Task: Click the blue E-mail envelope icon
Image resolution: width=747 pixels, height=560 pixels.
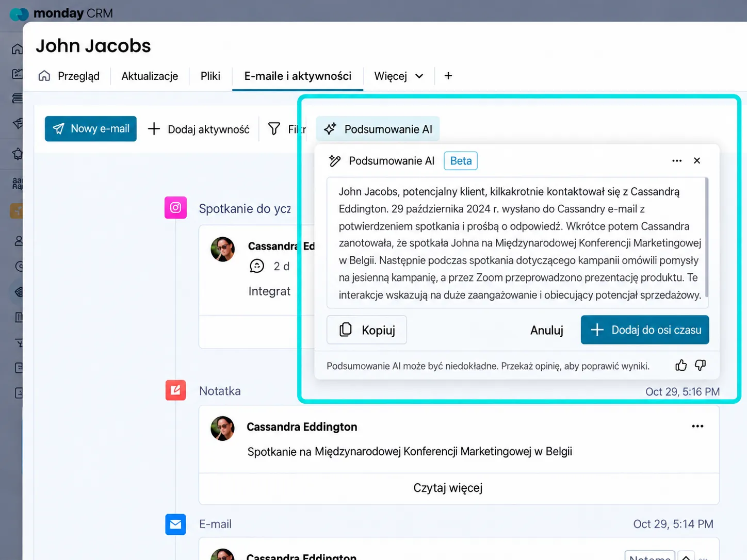Action: pyautogui.click(x=175, y=524)
